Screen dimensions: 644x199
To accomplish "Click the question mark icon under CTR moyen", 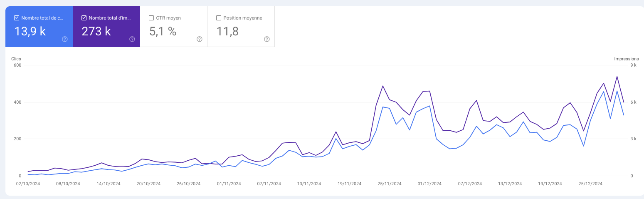I will [200, 39].
